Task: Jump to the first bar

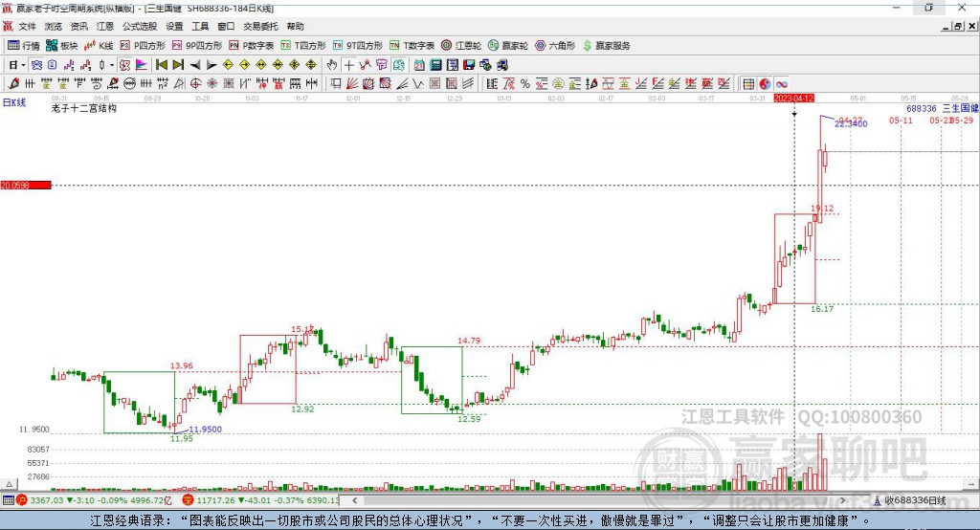Action: click(x=161, y=65)
